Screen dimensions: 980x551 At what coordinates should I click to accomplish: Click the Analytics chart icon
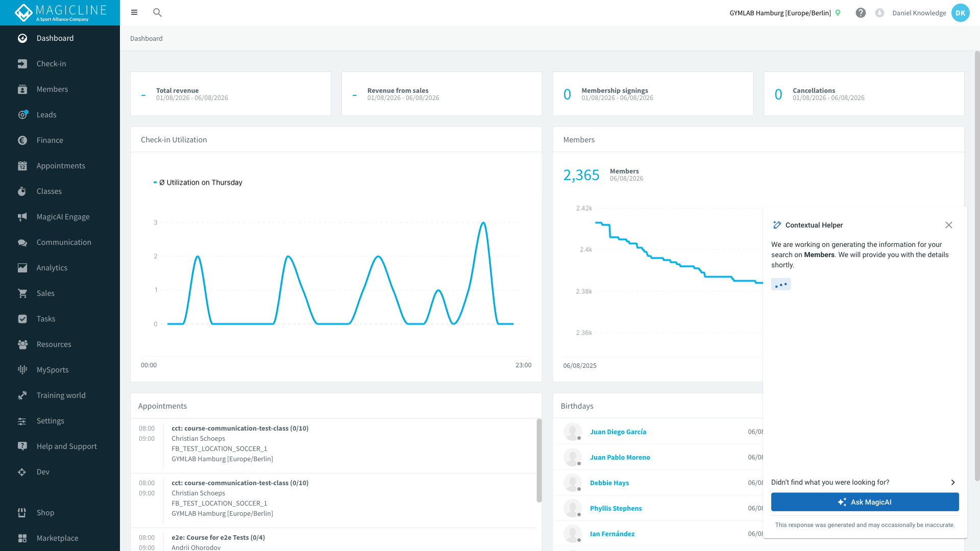pyautogui.click(x=22, y=268)
